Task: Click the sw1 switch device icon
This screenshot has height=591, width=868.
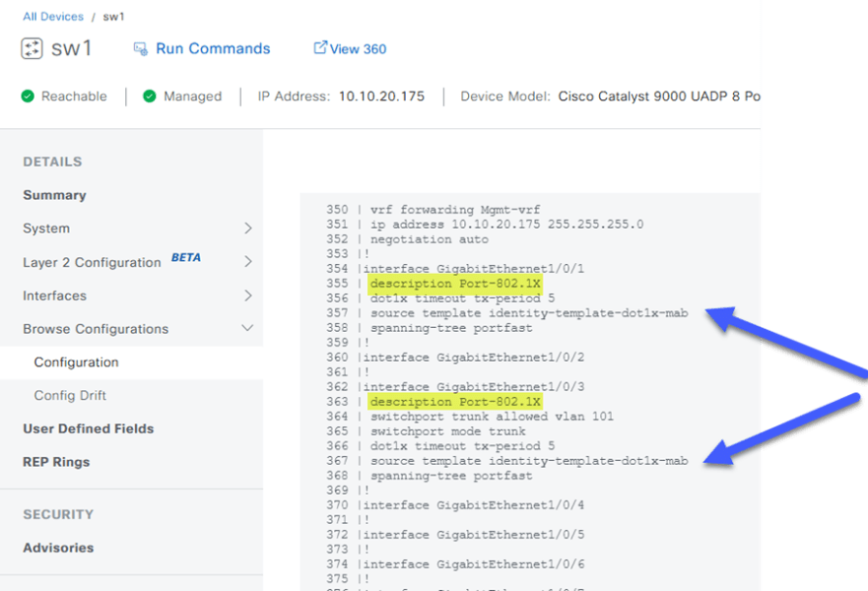Action: tap(32, 48)
